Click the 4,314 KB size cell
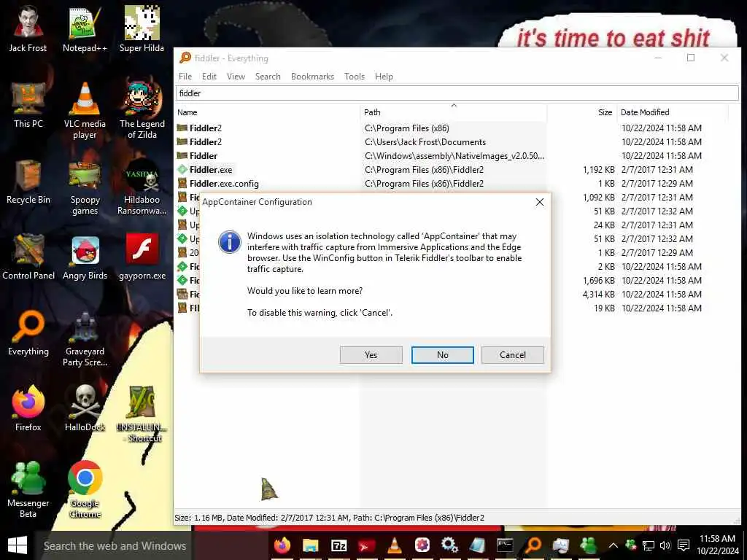This screenshot has width=747, height=560. pos(599,295)
